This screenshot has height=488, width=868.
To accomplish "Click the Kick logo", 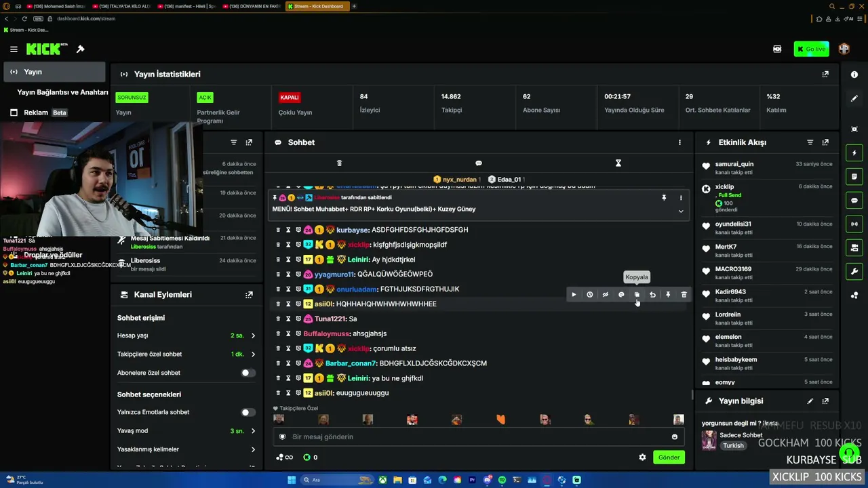I will (x=47, y=49).
